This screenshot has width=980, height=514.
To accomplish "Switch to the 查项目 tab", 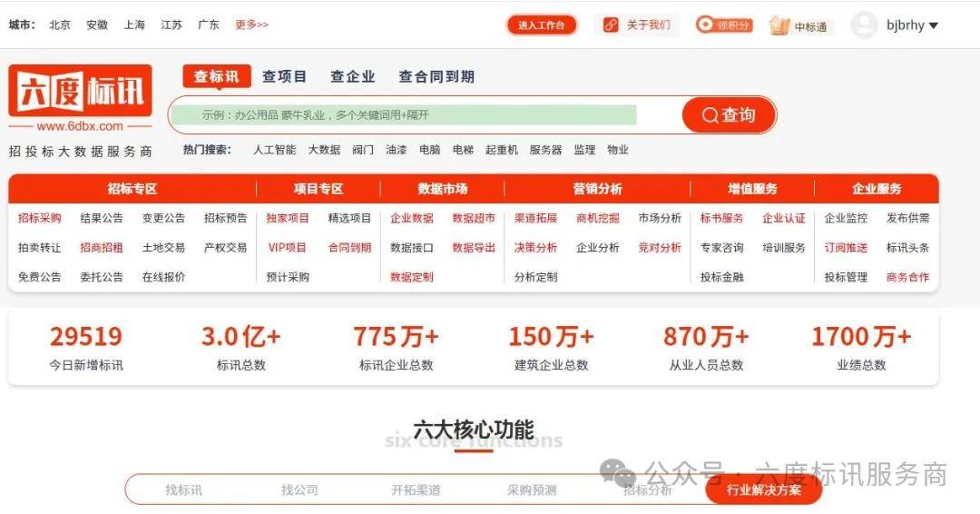I will pos(284,76).
